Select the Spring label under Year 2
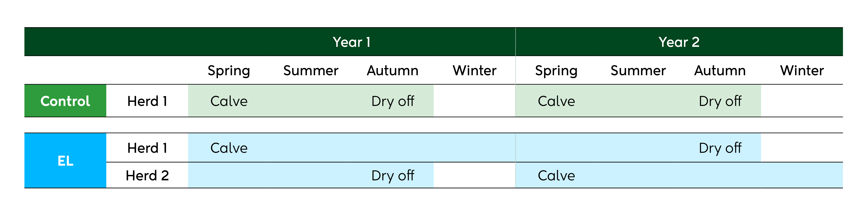 556,71
